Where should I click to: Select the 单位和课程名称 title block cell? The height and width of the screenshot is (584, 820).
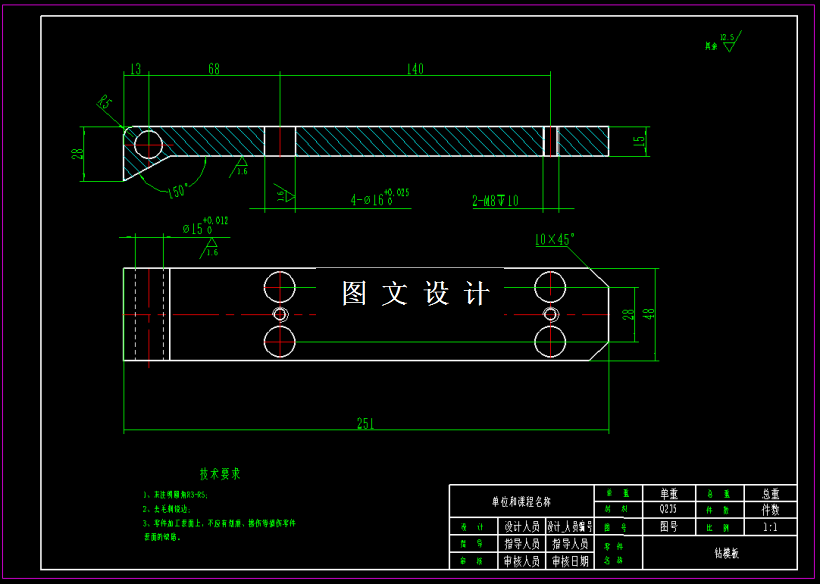(x=521, y=501)
